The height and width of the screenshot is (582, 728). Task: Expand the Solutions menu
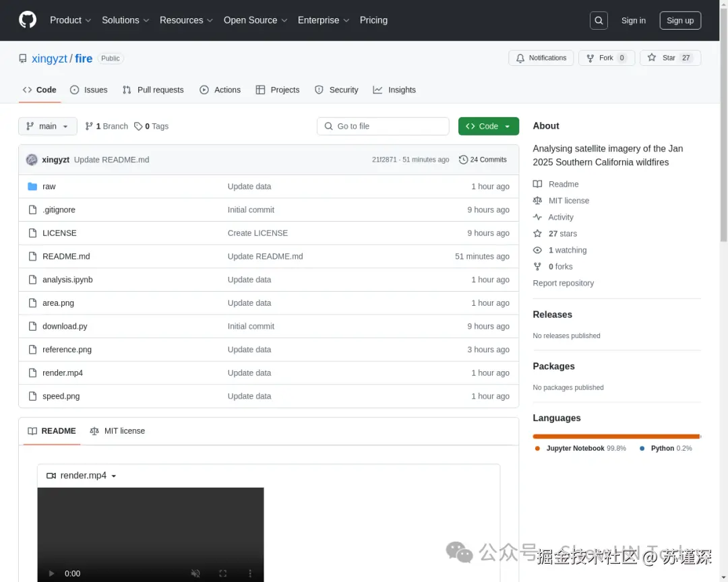tap(125, 20)
